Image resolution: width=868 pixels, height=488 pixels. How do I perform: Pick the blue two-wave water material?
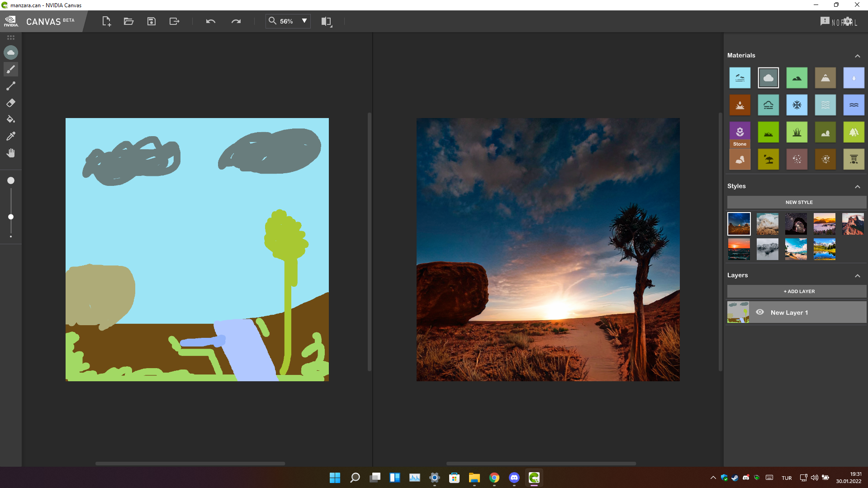coord(854,105)
